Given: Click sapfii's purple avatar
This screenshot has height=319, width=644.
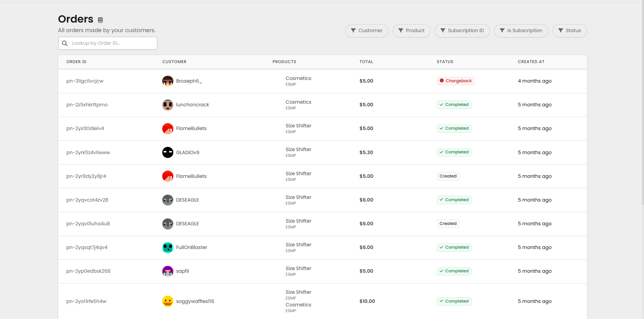Looking at the screenshot, I should tap(168, 271).
